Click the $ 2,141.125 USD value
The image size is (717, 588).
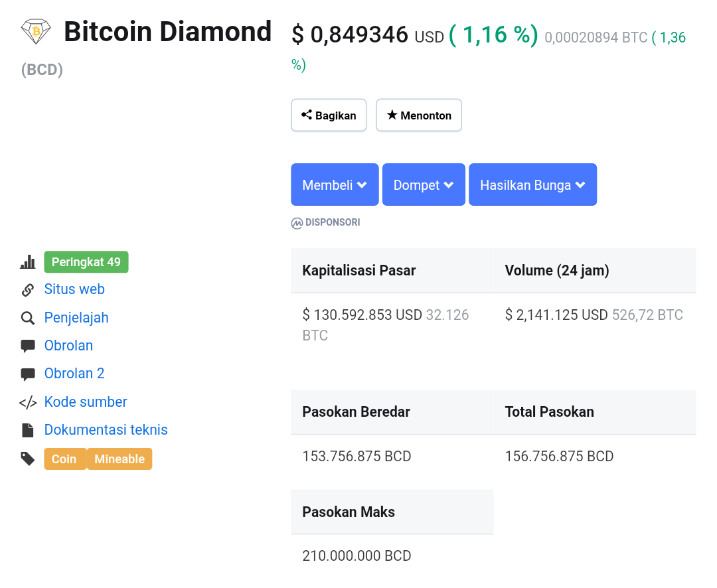[x=556, y=315]
